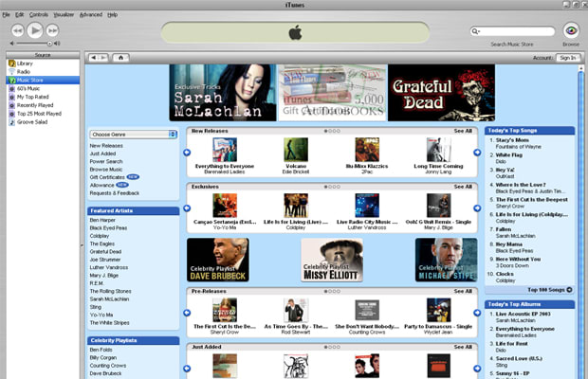Open Michael Stipe celebrity playlist banner
Viewport: 588px width, 379px height.
point(447,260)
